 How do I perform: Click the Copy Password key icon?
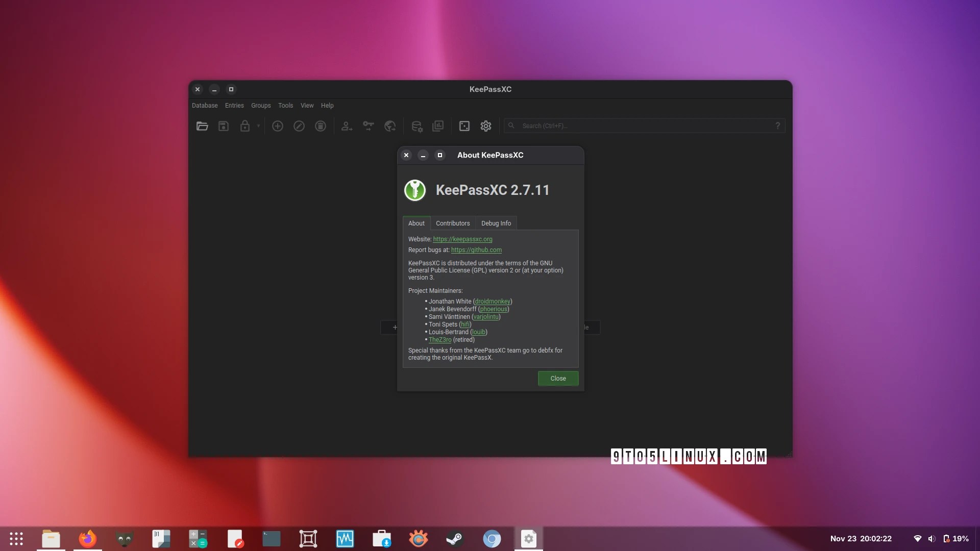(368, 126)
